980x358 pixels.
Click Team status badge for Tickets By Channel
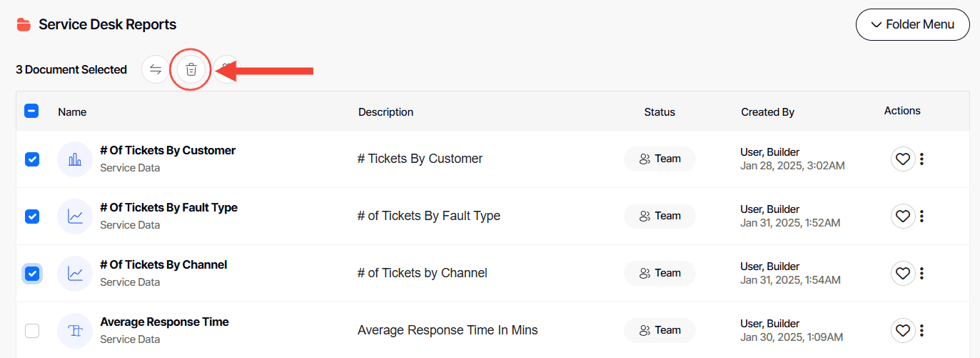[x=660, y=273]
